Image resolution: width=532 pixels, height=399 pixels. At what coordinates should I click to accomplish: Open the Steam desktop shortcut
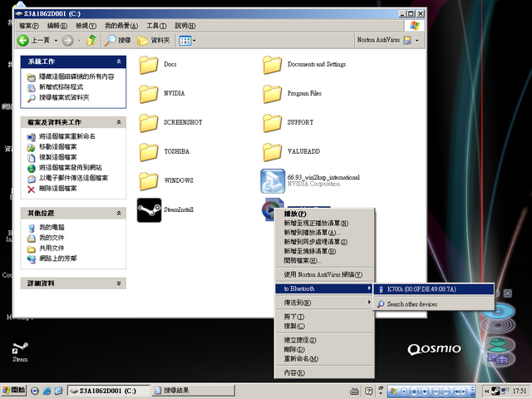tap(20, 351)
